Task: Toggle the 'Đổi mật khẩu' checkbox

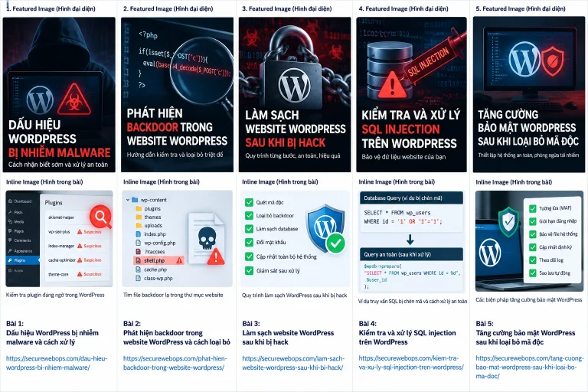Action: (x=249, y=243)
